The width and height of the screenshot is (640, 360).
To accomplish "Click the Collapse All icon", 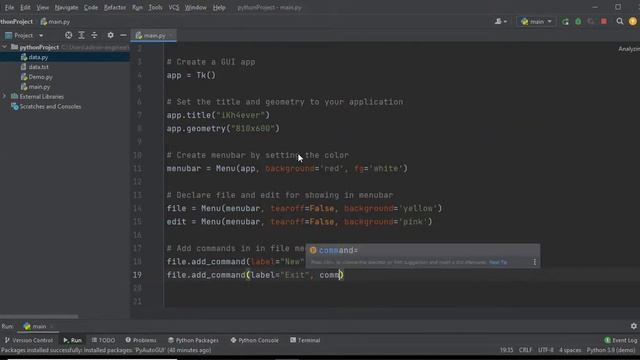I will pyautogui.click(x=94, y=36).
